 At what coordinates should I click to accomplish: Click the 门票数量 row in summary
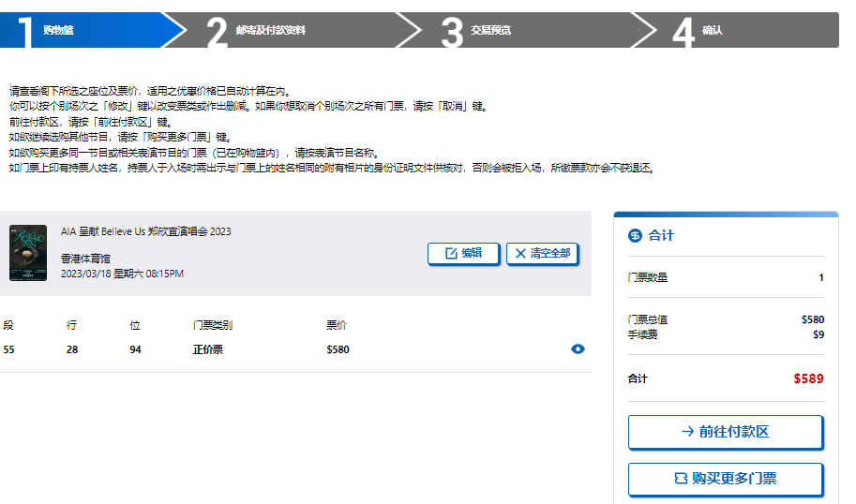click(x=648, y=277)
